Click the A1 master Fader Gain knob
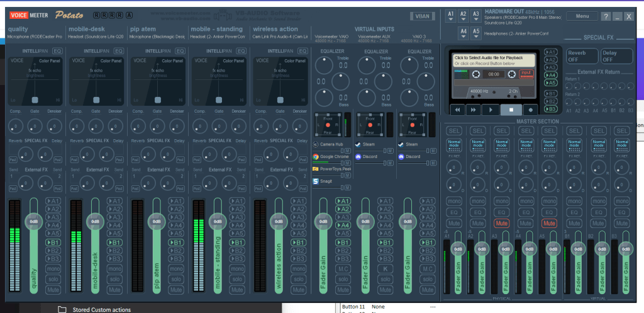Viewport: 644px width, 313px height. coord(458,248)
